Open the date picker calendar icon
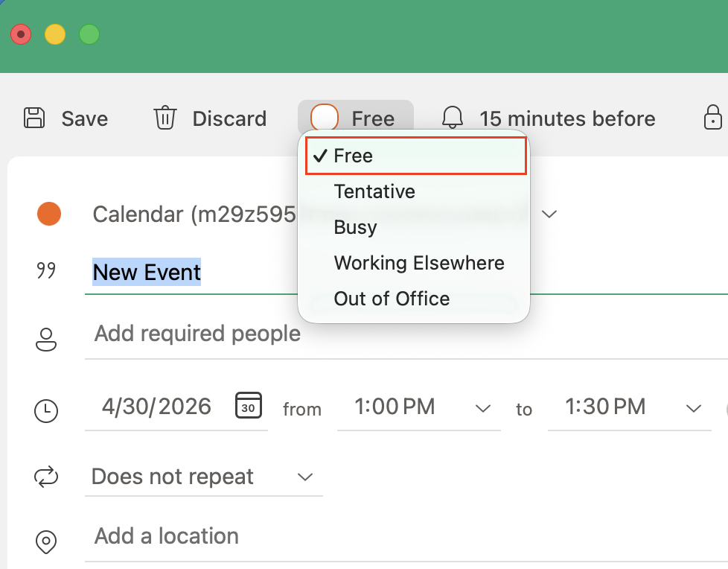The image size is (728, 569). click(x=249, y=405)
